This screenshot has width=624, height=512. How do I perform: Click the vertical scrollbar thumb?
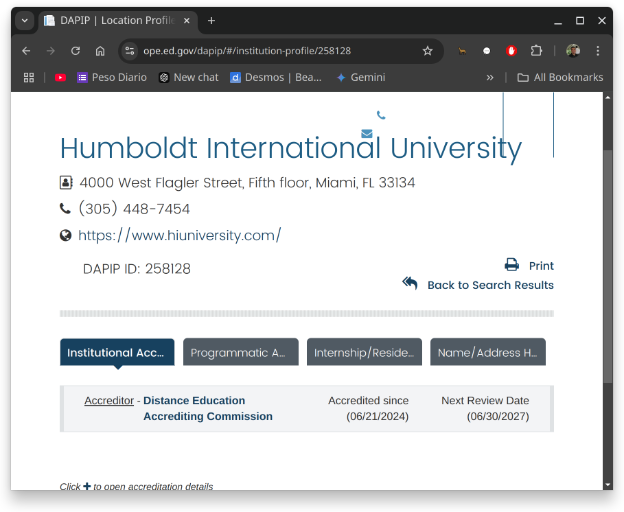[x=607, y=267]
